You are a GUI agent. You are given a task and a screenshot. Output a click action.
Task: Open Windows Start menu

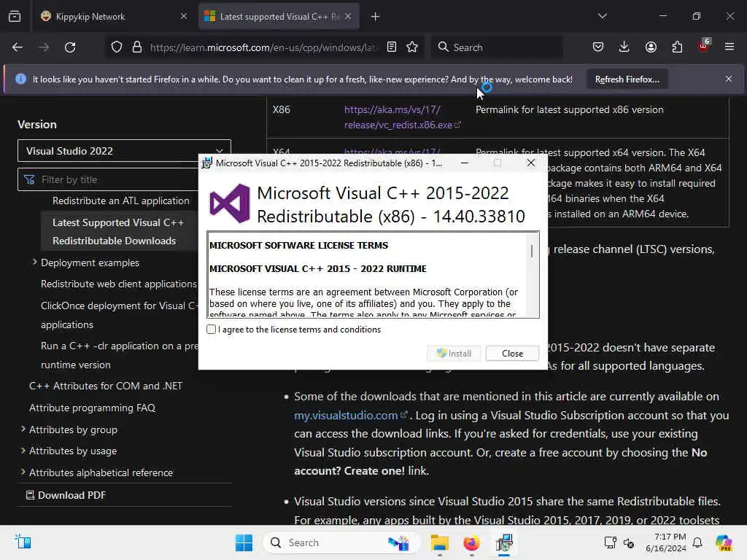(x=244, y=542)
